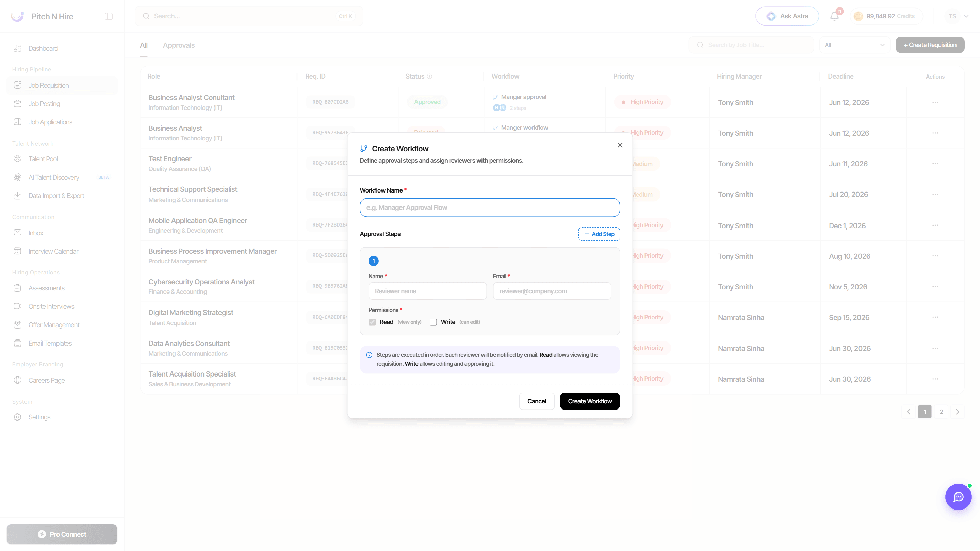Open Ask Astra assistant

point(787,16)
